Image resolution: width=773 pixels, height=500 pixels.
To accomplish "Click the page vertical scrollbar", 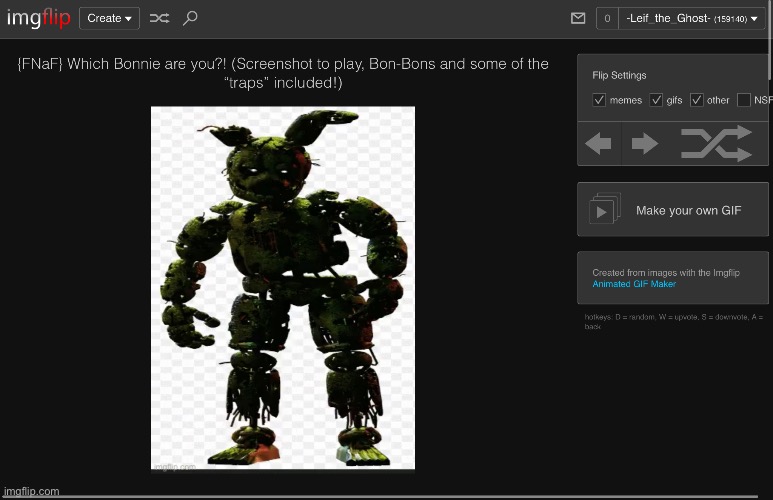I will pos(771,39).
